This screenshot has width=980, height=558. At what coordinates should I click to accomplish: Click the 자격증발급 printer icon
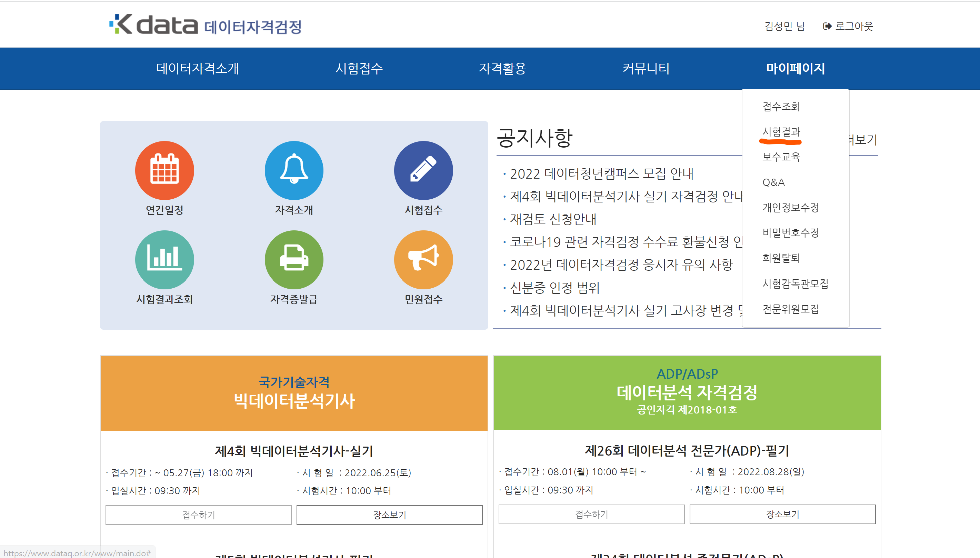(294, 260)
